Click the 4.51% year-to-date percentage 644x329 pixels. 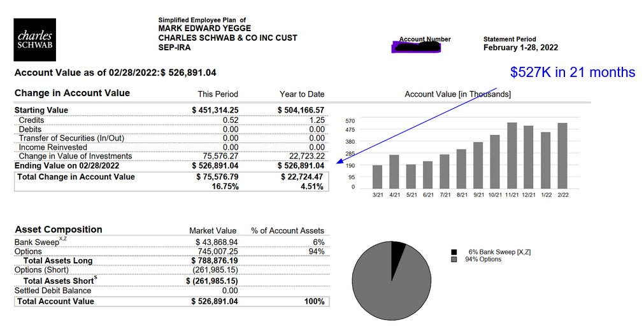(x=313, y=186)
